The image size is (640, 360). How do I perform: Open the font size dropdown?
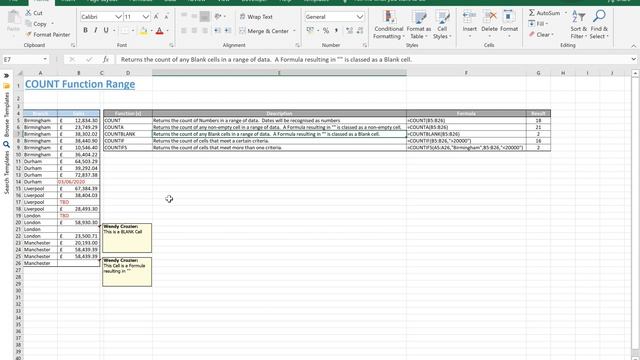pyautogui.click(x=146, y=17)
